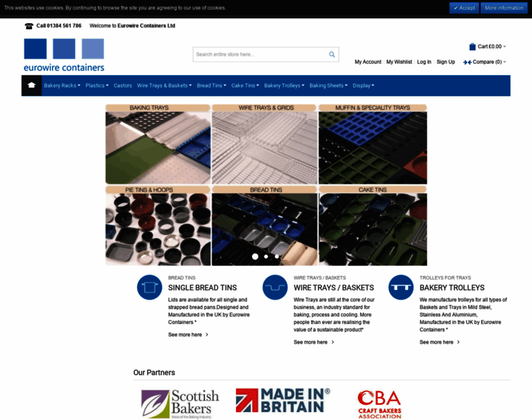The width and height of the screenshot is (532, 420).
Task: Click See more here under Wire Trays / Baskets
Action: [x=314, y=342]
